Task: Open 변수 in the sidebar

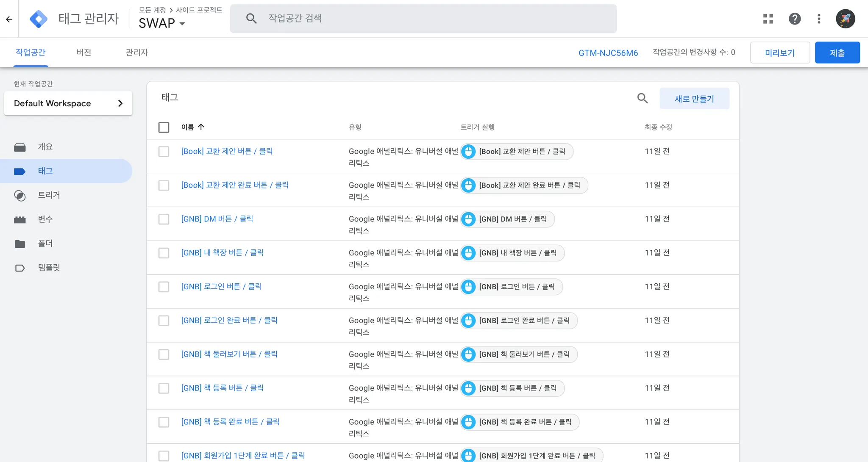Action: [45, 219]
